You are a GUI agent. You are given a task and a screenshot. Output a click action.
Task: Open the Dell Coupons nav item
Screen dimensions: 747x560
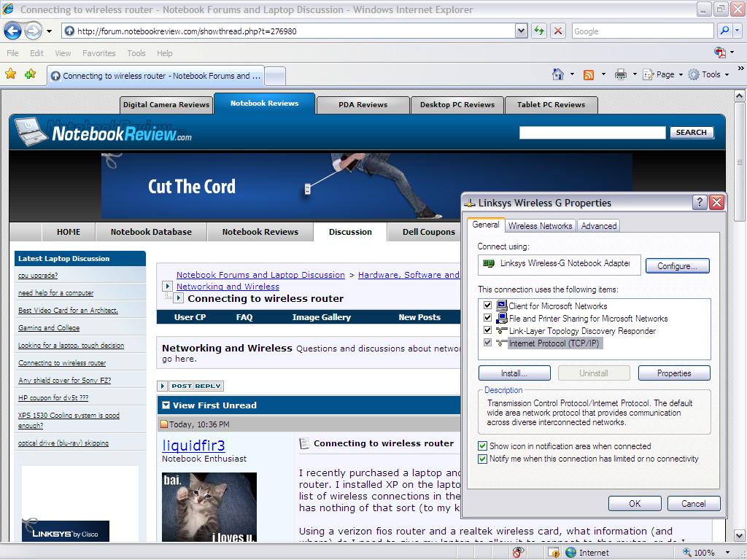pyautogui.click(x=429, y=232)
